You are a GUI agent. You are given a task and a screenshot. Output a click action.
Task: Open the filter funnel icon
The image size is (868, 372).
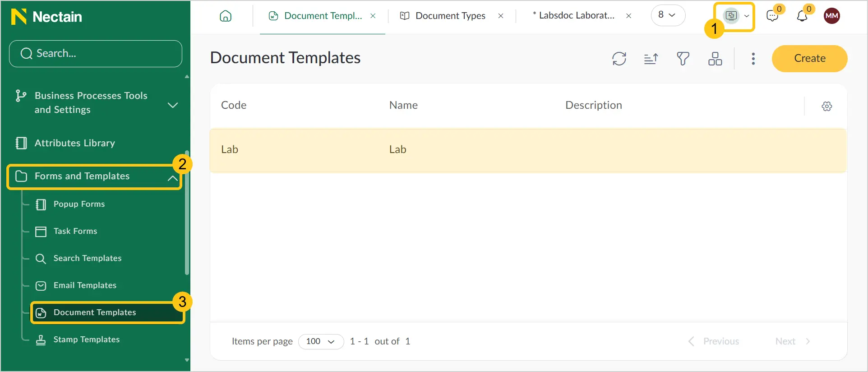(683, 59)
